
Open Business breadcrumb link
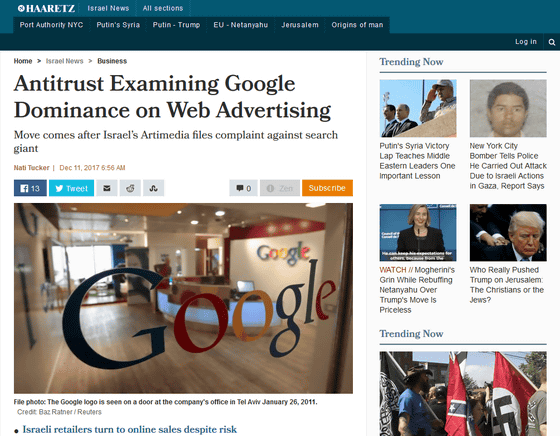112,61
